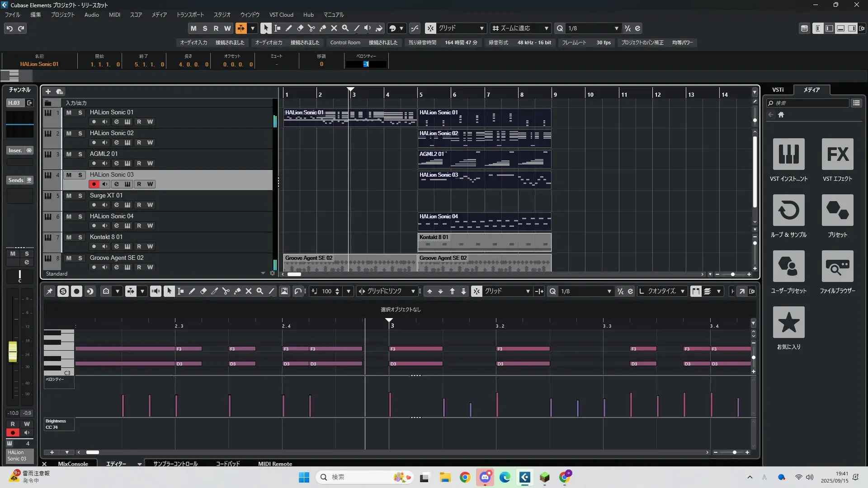The width and height of the screenshot is (868, 488).
Task: Open the Transport menu
Action: tap(190, 14)
